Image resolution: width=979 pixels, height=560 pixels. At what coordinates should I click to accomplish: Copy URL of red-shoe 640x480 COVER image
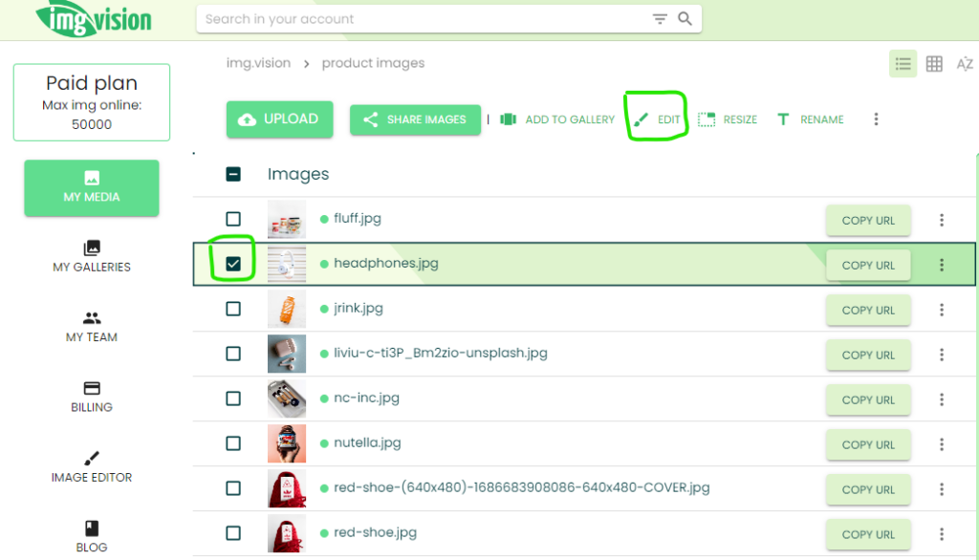click(868, 490)
